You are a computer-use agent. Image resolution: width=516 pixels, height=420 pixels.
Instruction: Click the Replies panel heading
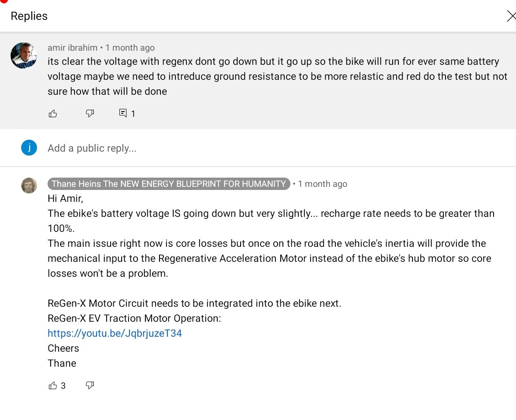pos(29,16)
